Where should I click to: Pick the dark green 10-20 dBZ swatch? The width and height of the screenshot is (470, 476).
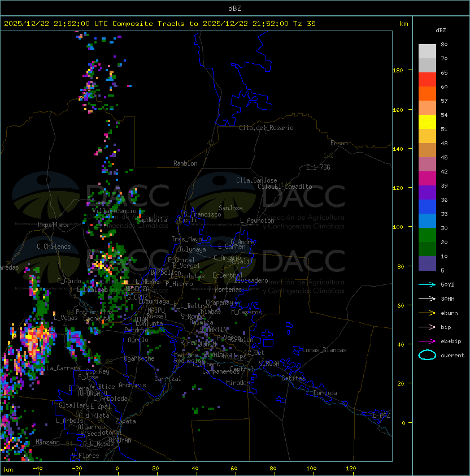[x=427, y=249]
